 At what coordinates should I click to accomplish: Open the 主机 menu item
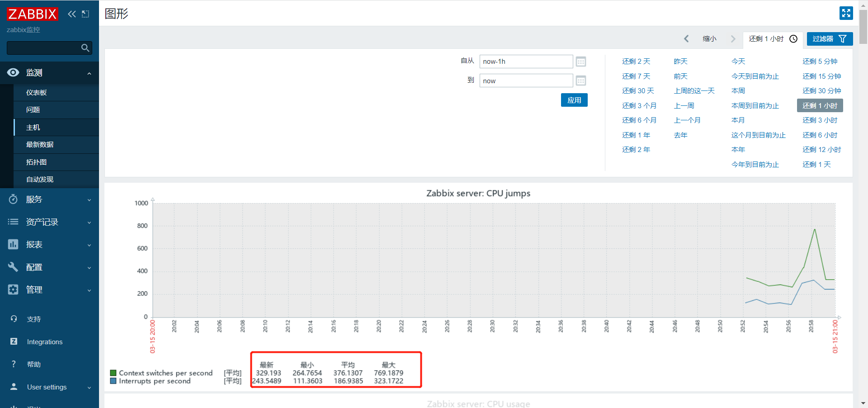coord(56,127)
